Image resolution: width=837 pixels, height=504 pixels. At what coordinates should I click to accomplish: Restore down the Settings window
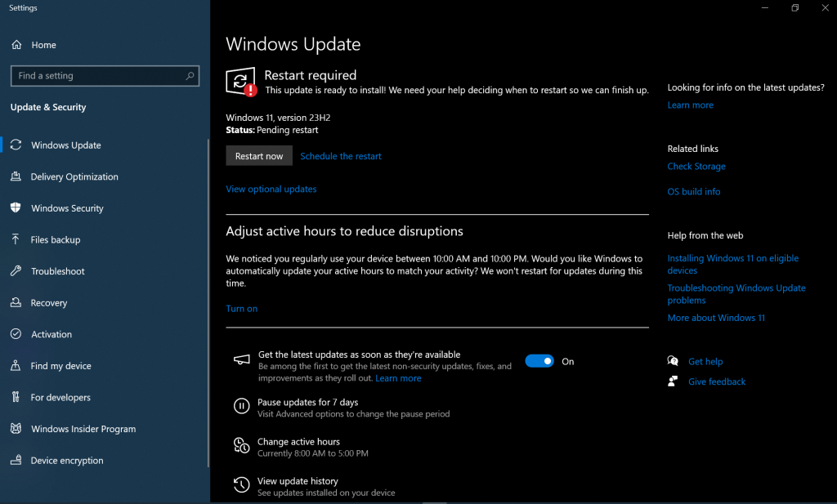click(x=794, y=7)
